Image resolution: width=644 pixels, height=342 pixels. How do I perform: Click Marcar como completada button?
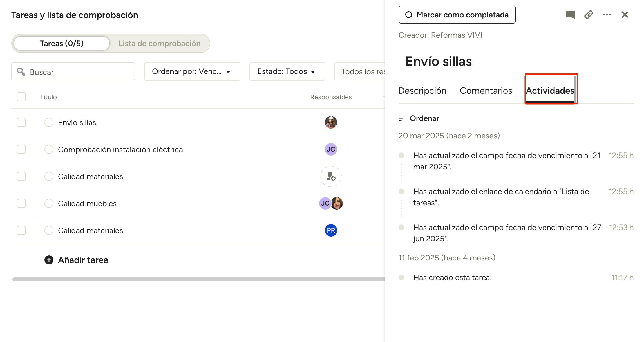(x=457, y=15)
